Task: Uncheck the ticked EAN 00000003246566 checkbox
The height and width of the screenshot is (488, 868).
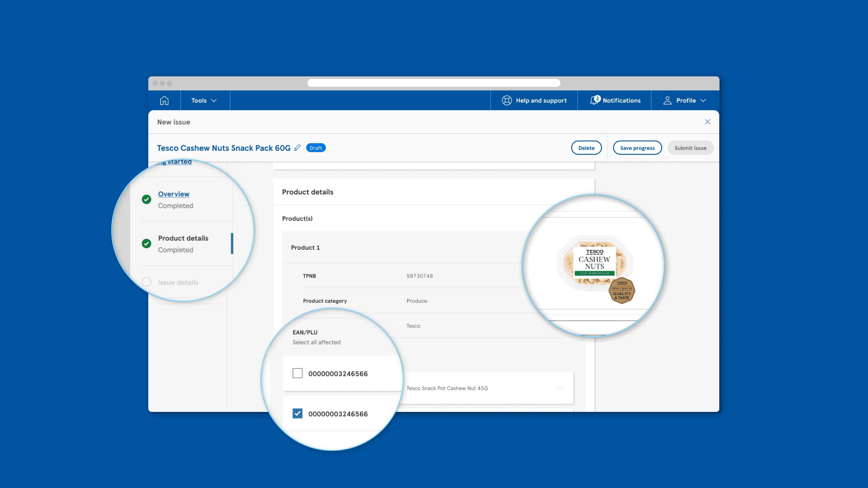Action: (297, 413)
